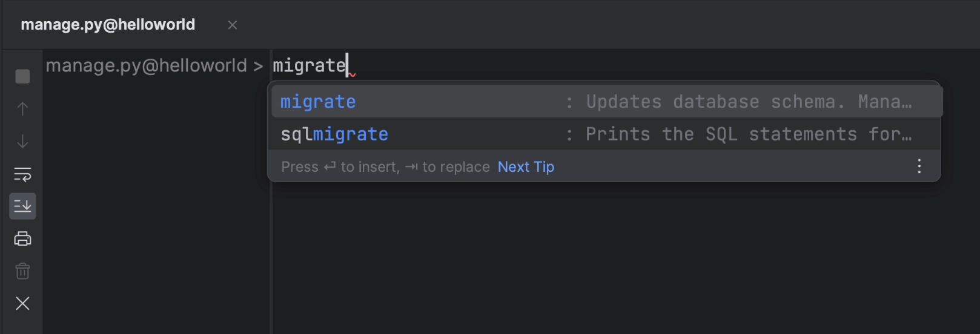Toggle soft-wrap in the console

(22, 174)
